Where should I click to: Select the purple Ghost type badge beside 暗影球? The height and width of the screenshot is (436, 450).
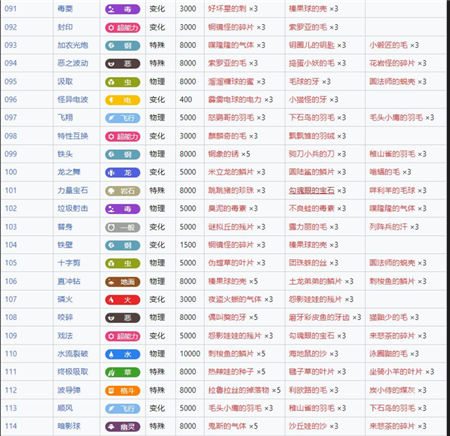[122, 427]
